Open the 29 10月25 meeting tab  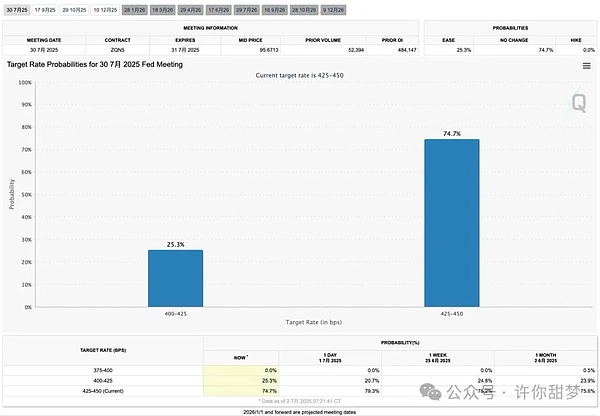coord(74,9)
